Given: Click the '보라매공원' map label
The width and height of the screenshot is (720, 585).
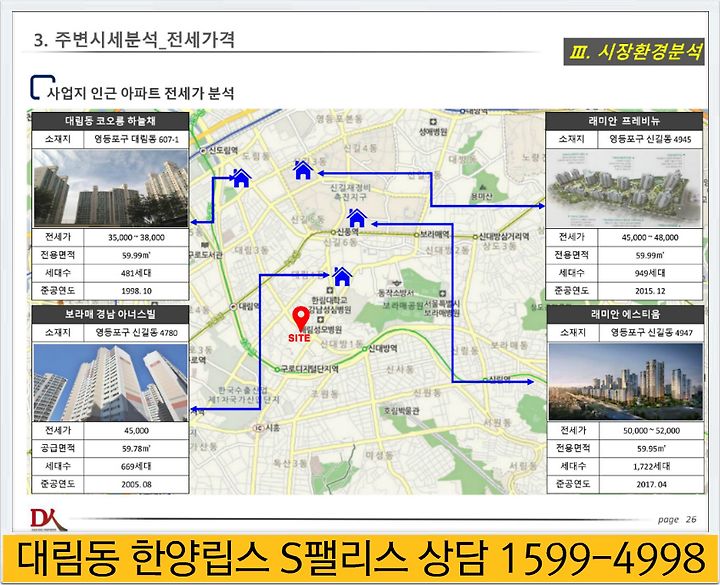Looking at the screenshot, I should (x=402, y=305).
